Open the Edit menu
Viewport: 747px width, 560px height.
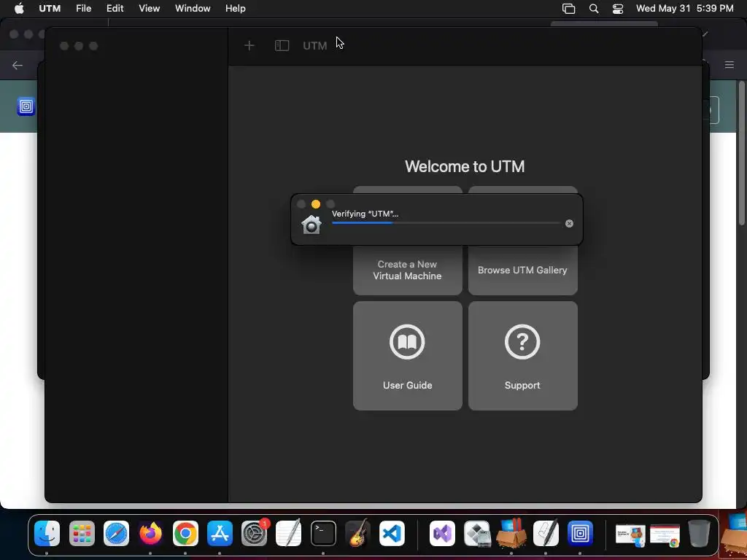115,9
